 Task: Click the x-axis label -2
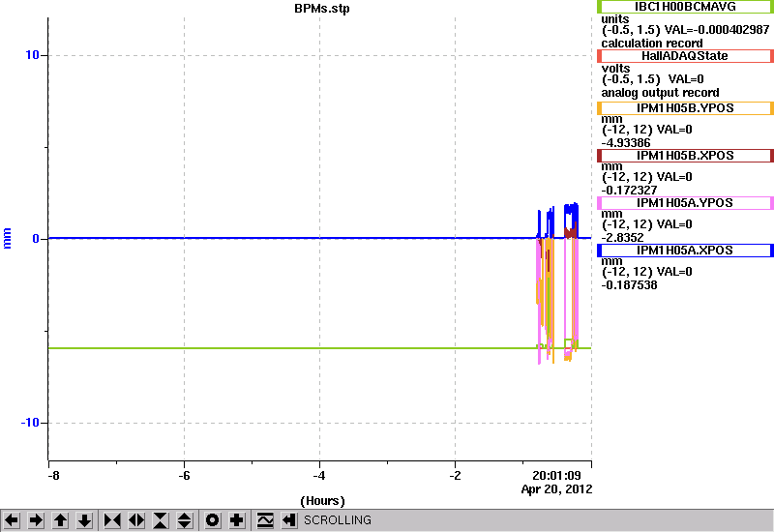455,476
